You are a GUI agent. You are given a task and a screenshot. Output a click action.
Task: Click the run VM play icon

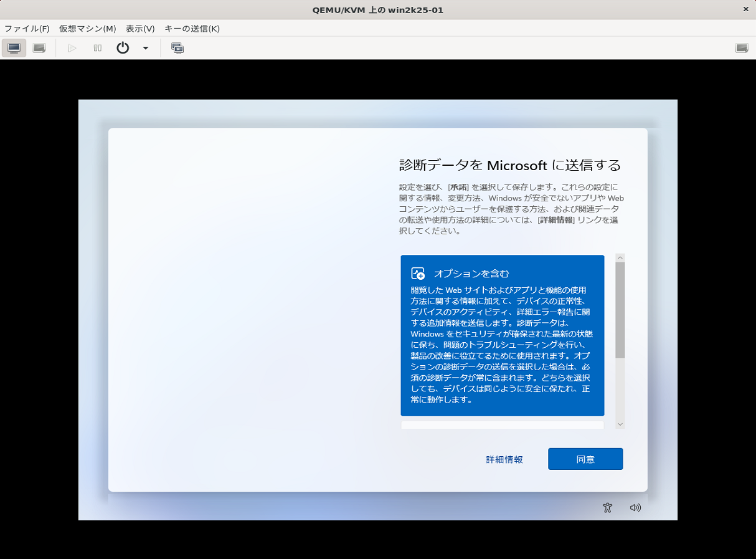coord(71,47)
